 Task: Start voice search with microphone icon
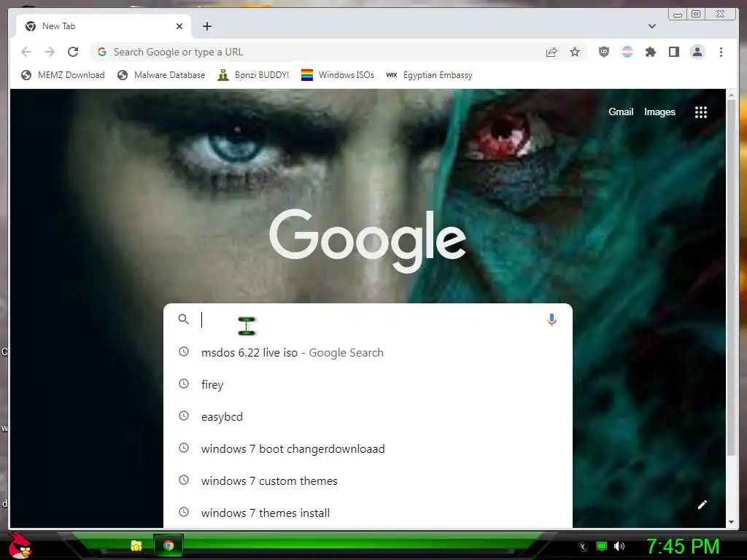(x=551, y=319)
